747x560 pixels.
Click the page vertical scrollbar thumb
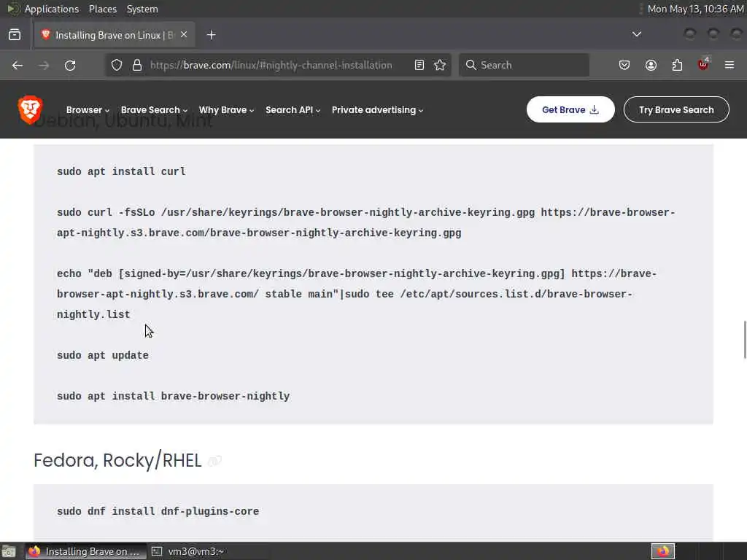[x=745, y=340]
